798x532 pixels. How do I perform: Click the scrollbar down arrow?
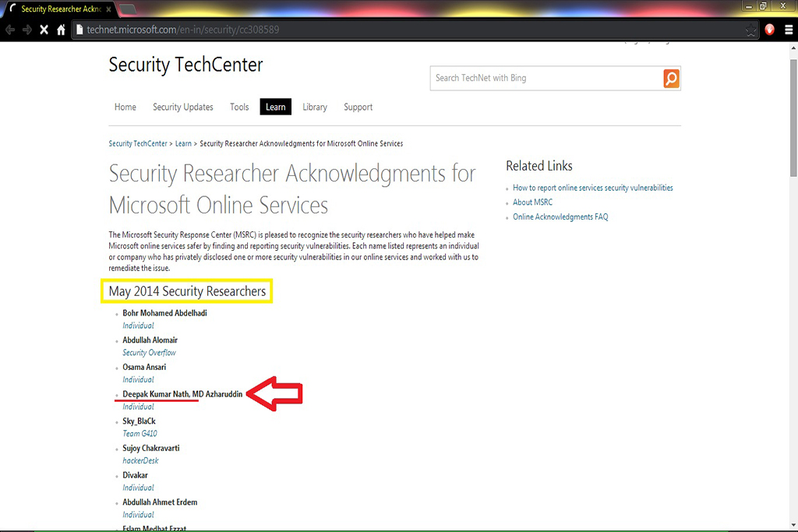(793, 524)
